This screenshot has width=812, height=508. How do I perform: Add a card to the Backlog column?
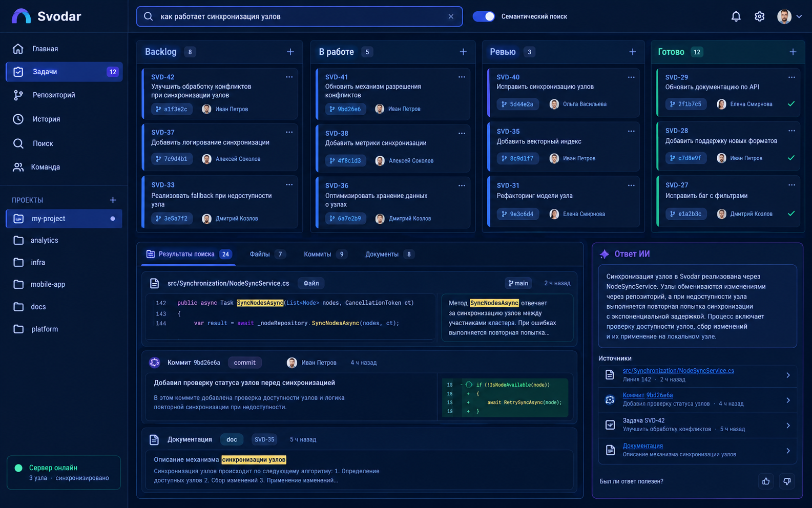(x=290, y=52)
